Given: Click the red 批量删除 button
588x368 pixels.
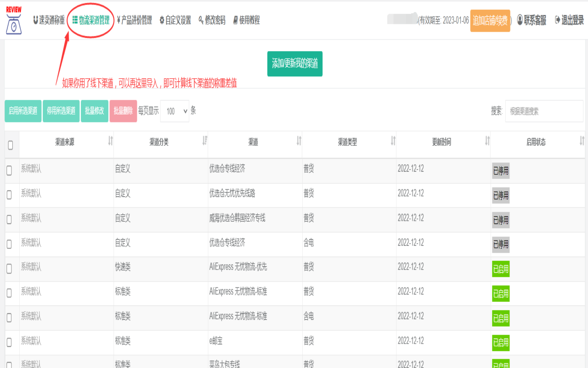Looking at the screenshot, I should (123, 111).
